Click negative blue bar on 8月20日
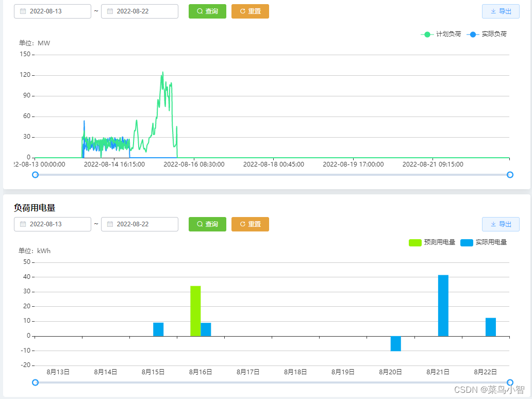This screenshot has height=399, width=532. tap(395, 343)
